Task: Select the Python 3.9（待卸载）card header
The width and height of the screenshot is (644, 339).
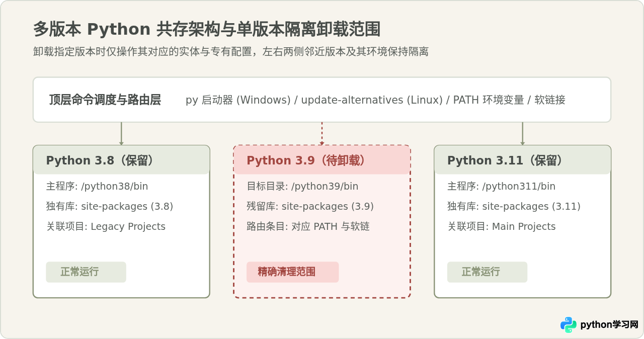Action: [x=322, y=160]
